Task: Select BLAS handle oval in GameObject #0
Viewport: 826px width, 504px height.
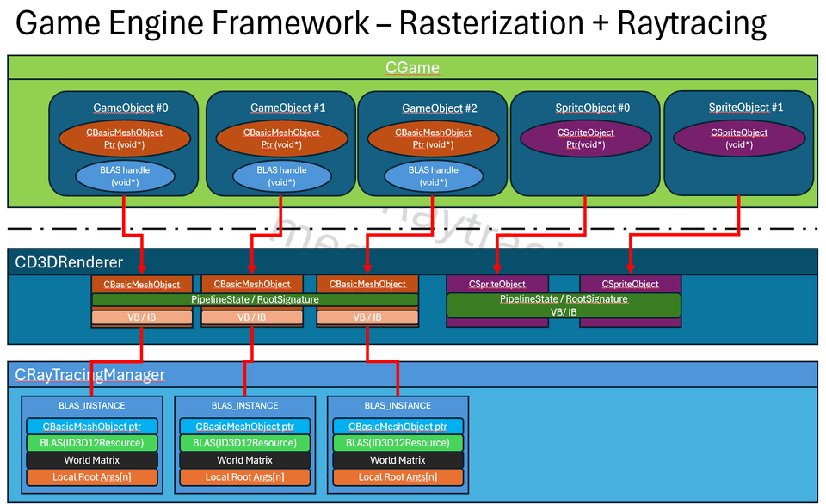Action: click(125, 176)
